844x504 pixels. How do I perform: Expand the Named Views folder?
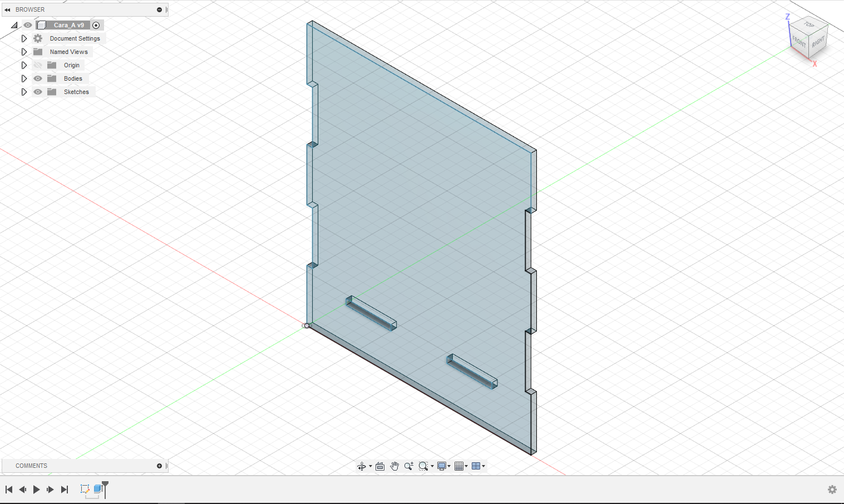point(24,52)
